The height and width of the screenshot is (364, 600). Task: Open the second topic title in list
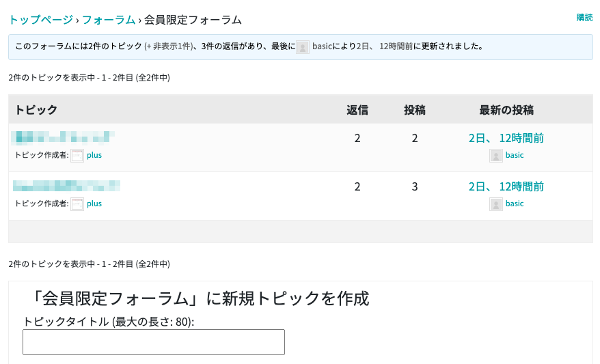pos(66,185)
